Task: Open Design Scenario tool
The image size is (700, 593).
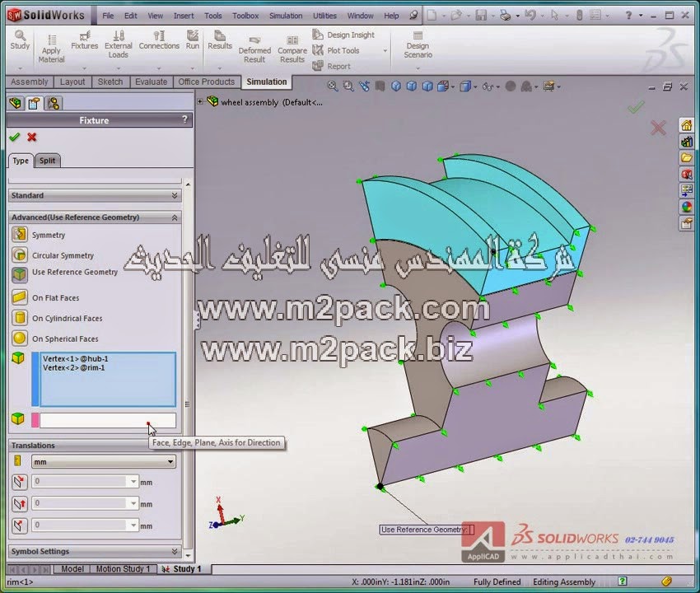Action: [x=418, y=44]
